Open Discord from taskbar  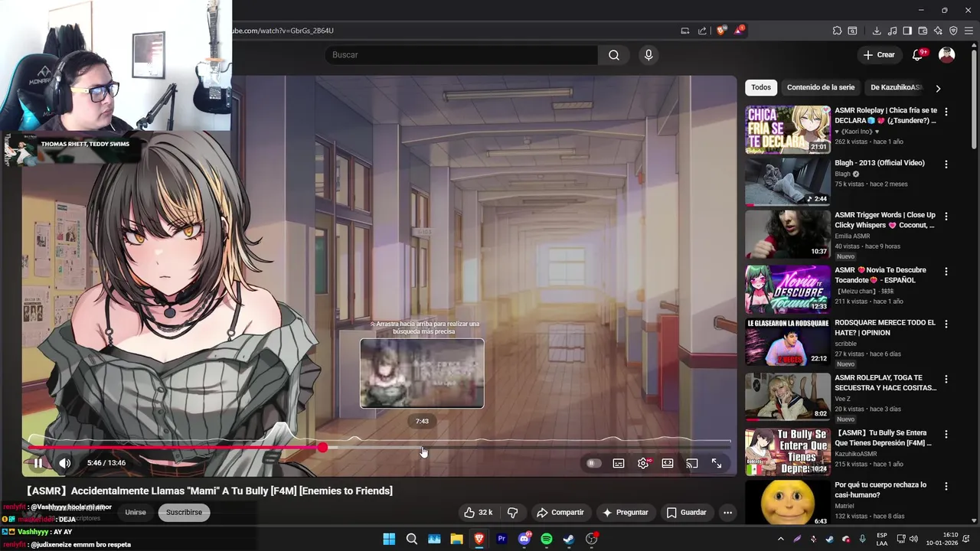524,539
